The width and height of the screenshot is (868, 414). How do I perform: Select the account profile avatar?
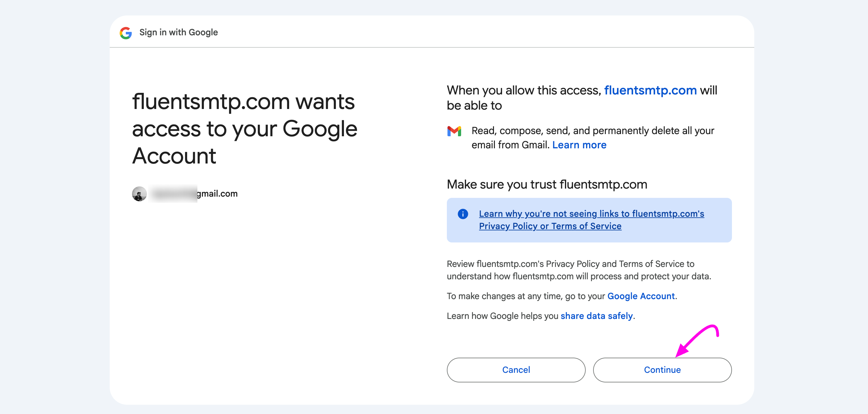[139, 194]
